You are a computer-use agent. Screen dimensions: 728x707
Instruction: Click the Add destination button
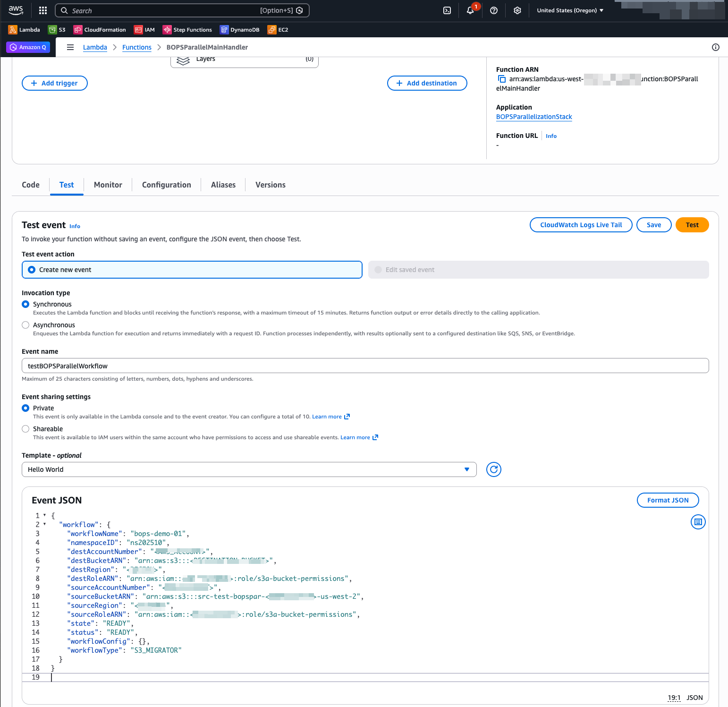427,83
